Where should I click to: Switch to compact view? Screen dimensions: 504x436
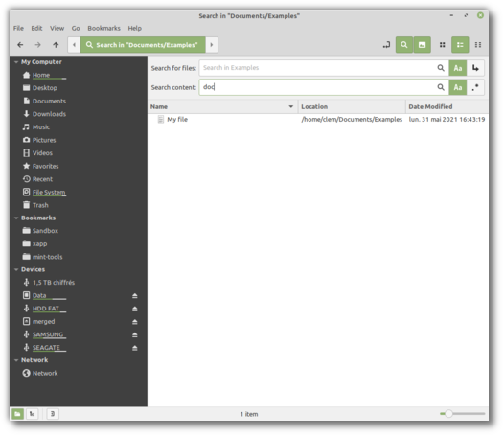click(x=478, y=45)
